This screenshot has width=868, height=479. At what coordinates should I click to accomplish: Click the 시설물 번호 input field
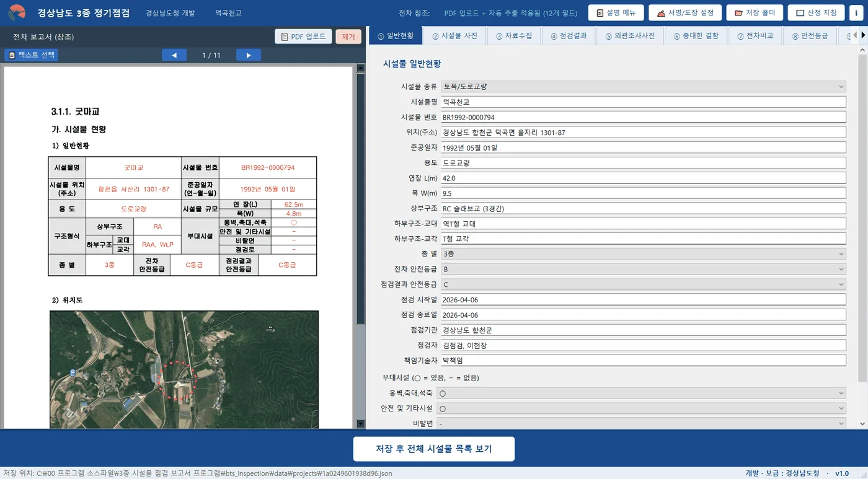click(x=644, y=117)
